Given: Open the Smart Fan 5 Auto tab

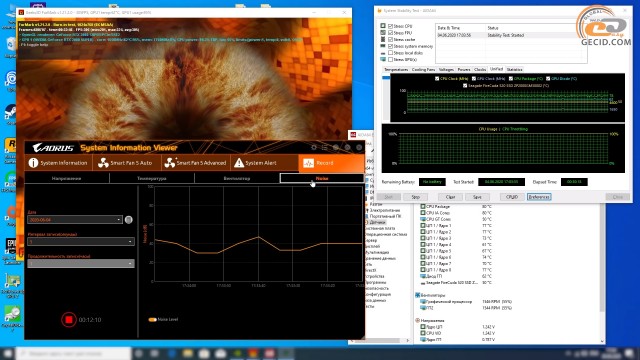Looking at the screenshot, I should click(x=127, y=163).
